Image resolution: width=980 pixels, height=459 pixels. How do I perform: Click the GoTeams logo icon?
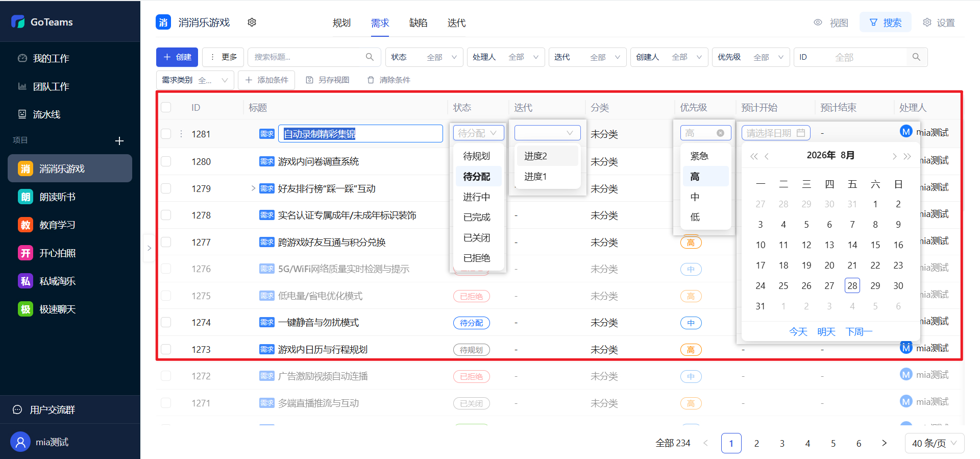point(18,21)
